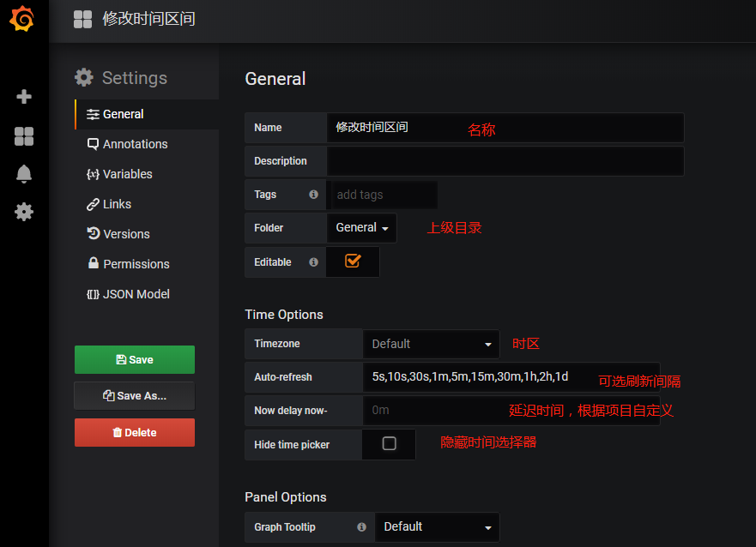
Task: Click the Tags info icon
Action: point(313,194)
